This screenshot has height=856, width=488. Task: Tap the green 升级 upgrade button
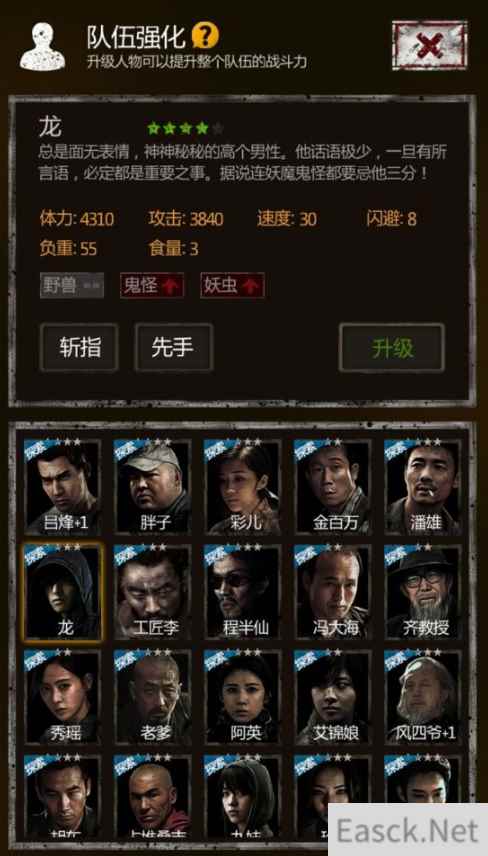click(x=392, y=348)
